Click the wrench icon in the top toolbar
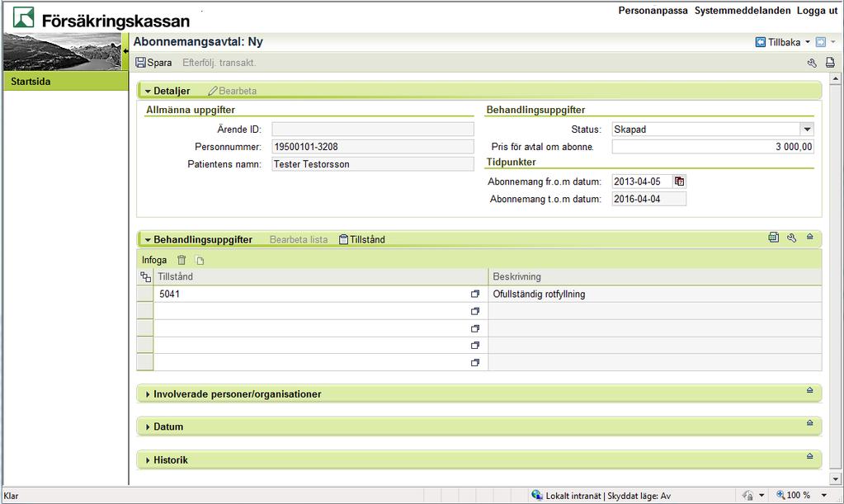The image size is (844, 504). pos(812,63)
